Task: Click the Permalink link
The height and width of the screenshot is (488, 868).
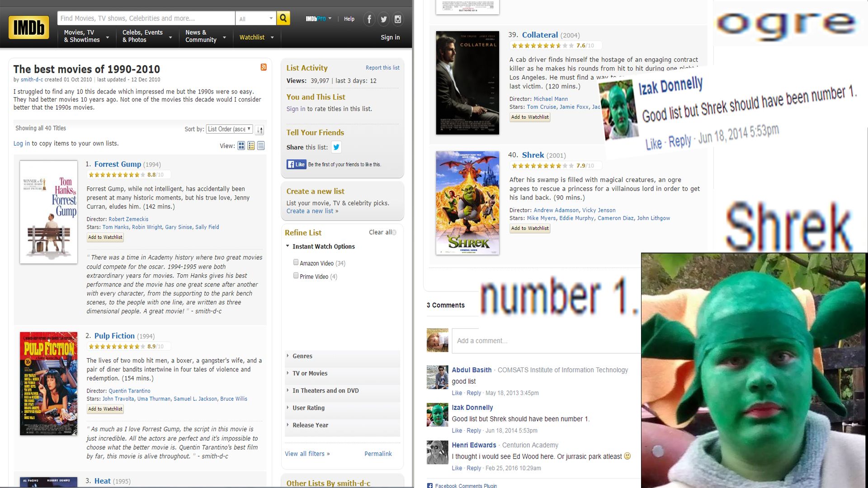Action: click(x=378, y=454)
